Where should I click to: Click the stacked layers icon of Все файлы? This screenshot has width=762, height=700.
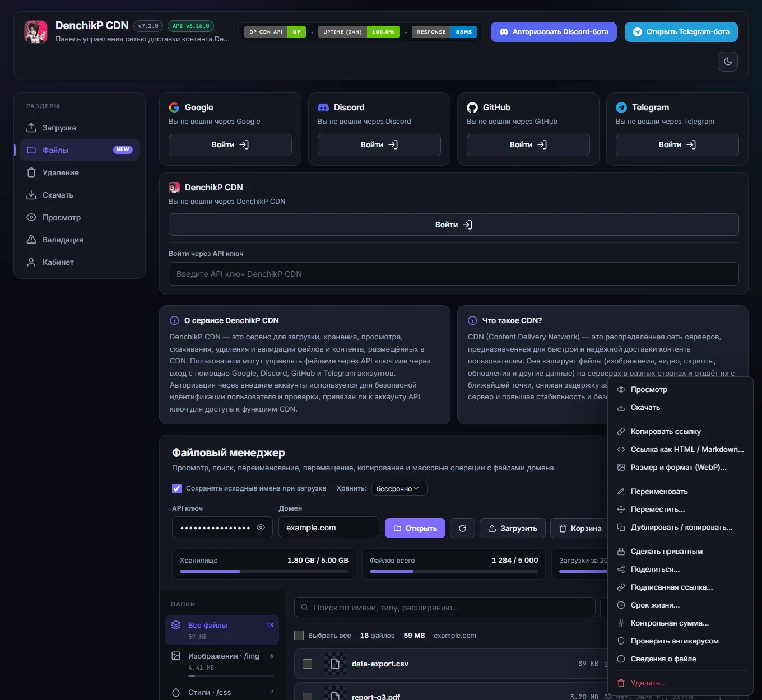176,625
